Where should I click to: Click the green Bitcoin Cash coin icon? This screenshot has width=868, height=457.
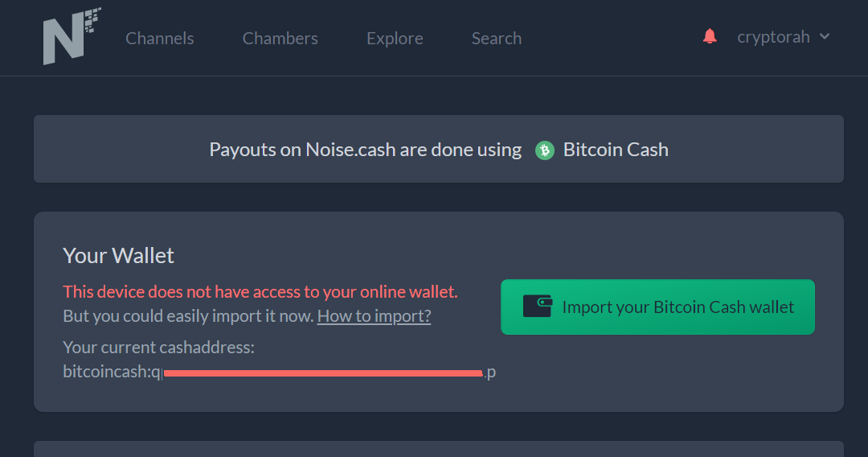(x=545, y=150)
